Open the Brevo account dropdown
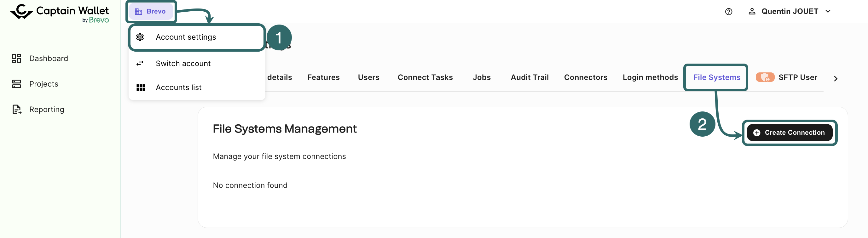The height and width of the screenshot is (238, 868). (x=151, y=11)
